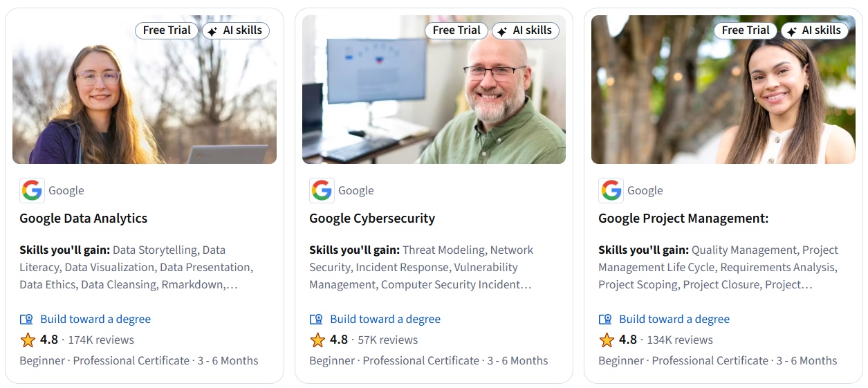Click Google logo on Data Analytics card
The image size is (868, 388).
32,190
